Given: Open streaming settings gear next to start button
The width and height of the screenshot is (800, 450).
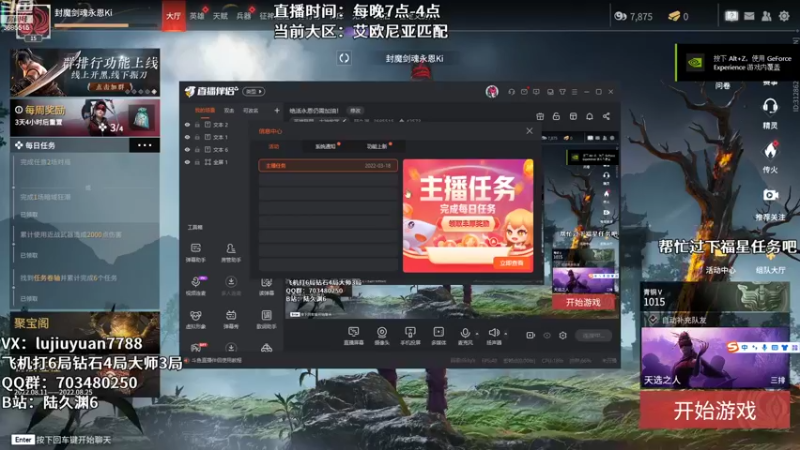Looking at the screenshot, I should pyautogui.click(x=563, y=335).
